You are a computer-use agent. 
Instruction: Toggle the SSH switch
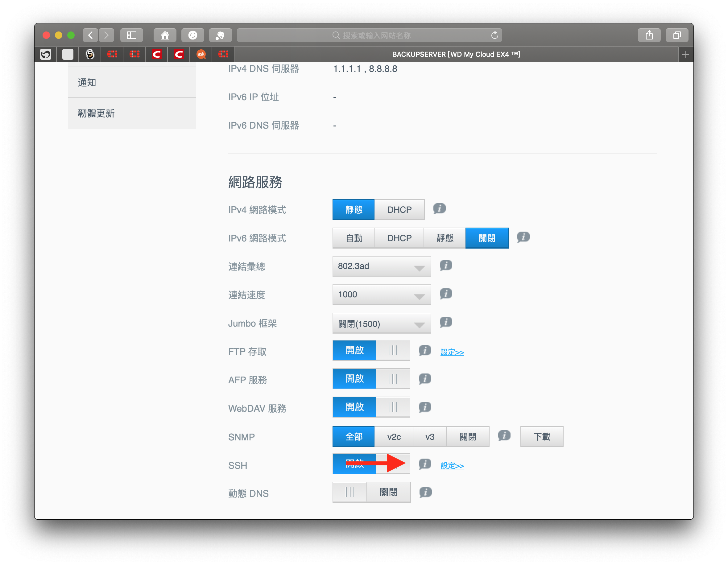point(371,464)
